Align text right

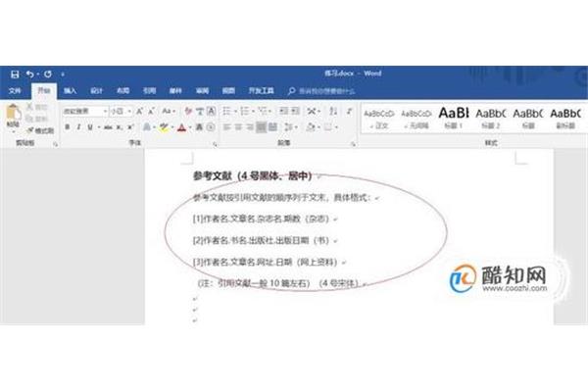tap(249, 127)
